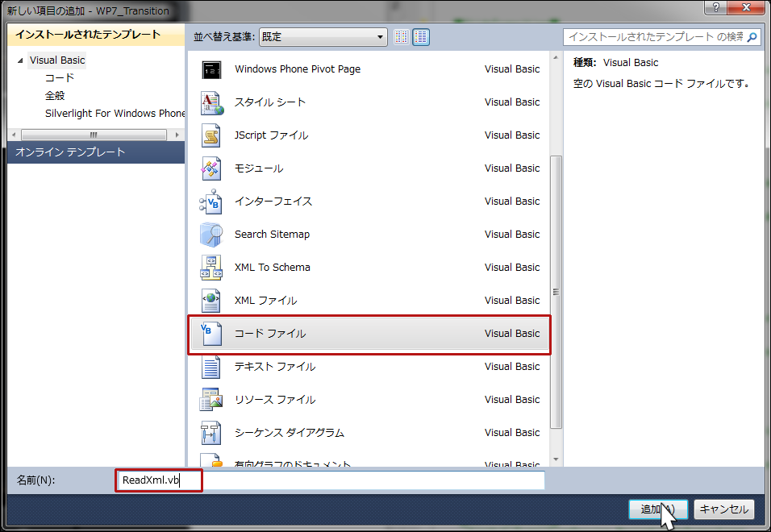Click the シーケンス ダイアグラム template icon
The image size is (771, 532).
[x=211, y=432]
